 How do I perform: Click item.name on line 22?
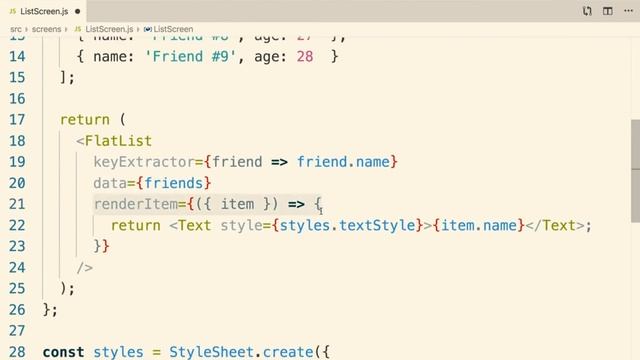click(x=479, y=225)
